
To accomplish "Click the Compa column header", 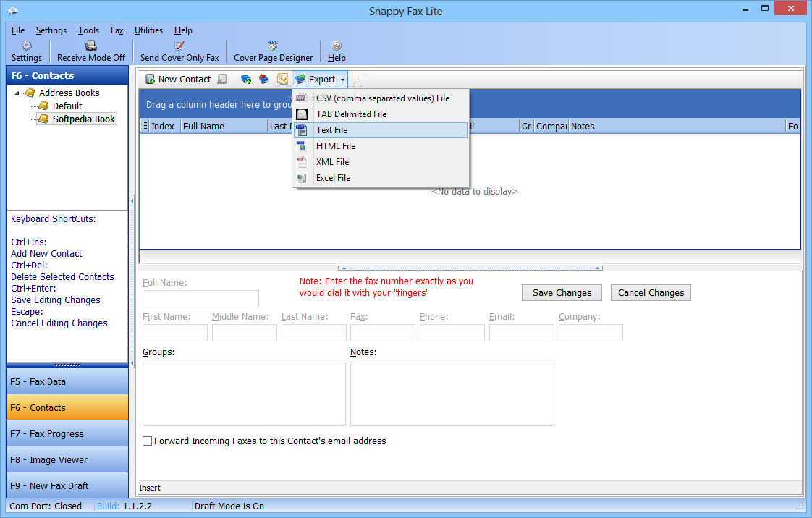I will (551, 127).
